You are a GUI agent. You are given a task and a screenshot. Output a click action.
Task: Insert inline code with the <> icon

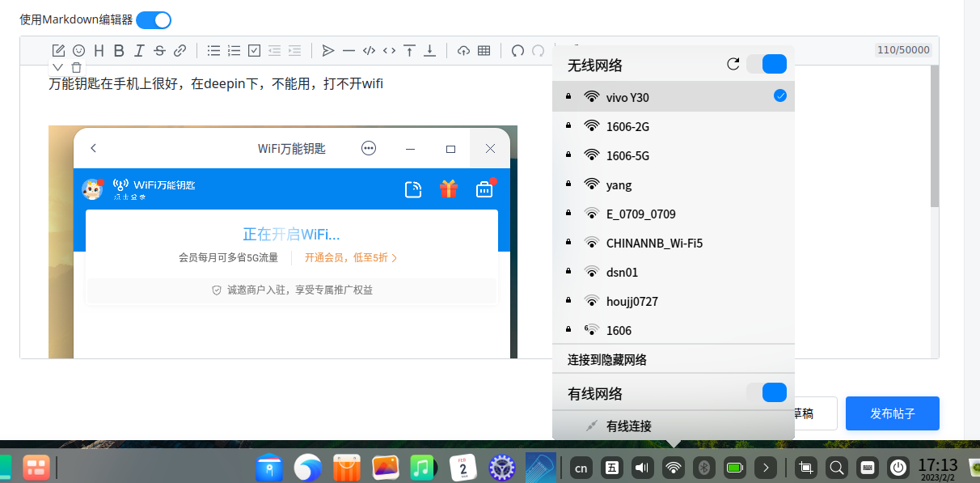(389, 50)
